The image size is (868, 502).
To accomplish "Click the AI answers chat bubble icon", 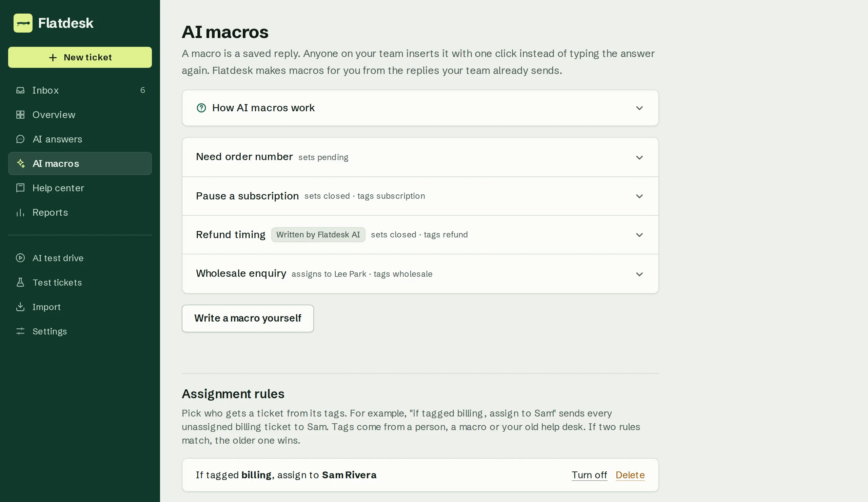I will (20, 139).
